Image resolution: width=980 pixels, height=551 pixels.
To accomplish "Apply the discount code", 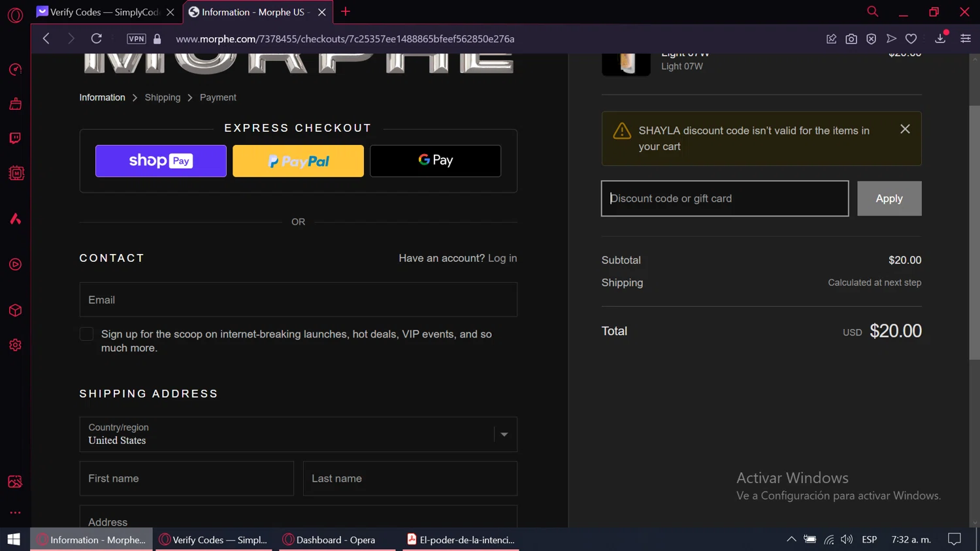I will 889,198.
